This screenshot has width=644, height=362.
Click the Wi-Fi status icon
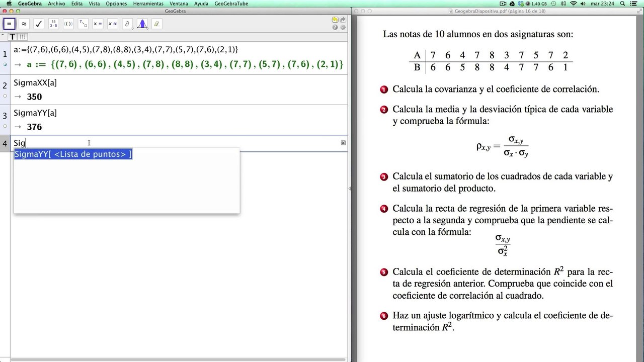click(x=574, y=4)
